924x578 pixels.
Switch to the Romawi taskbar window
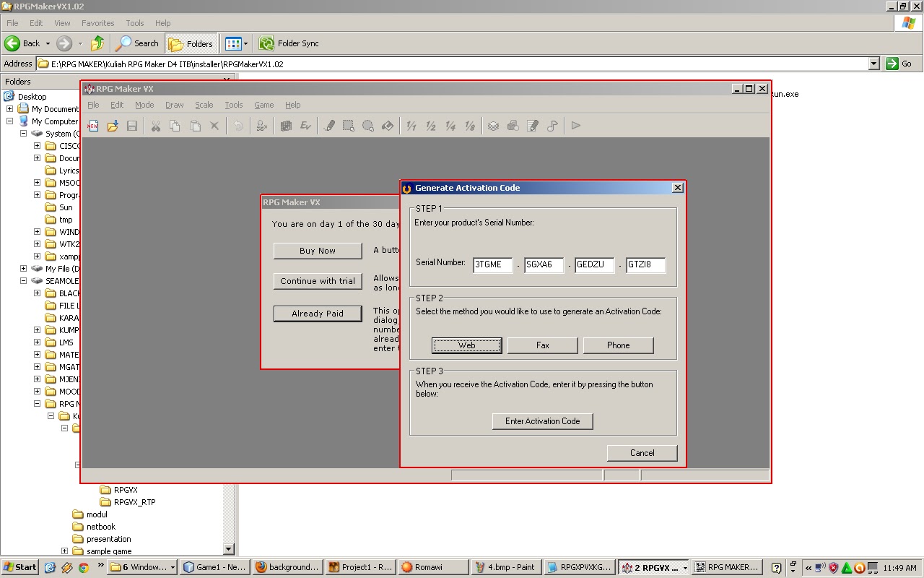pos(432,567)
